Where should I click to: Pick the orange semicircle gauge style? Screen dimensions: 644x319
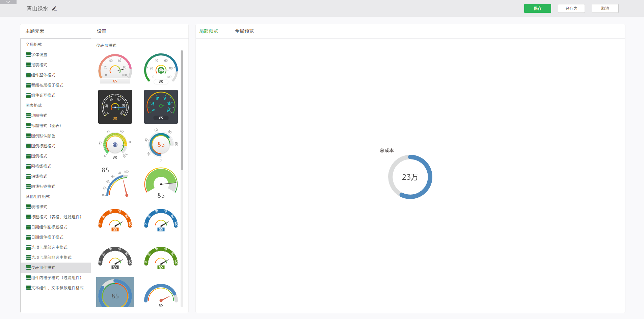click(115, 220)
